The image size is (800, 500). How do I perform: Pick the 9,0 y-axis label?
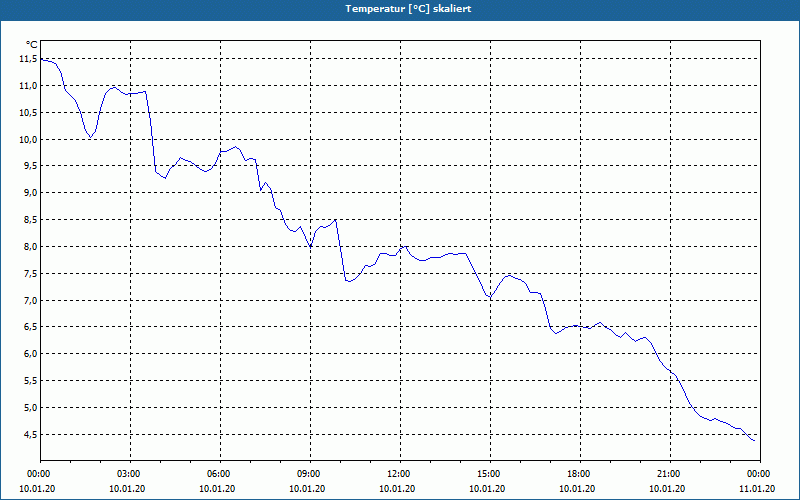30,193
